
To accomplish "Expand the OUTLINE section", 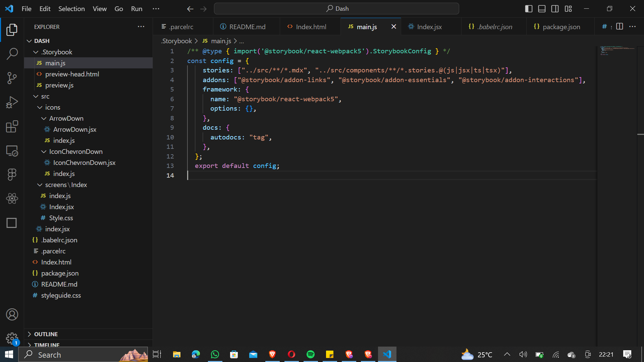I will click(46, 334).
